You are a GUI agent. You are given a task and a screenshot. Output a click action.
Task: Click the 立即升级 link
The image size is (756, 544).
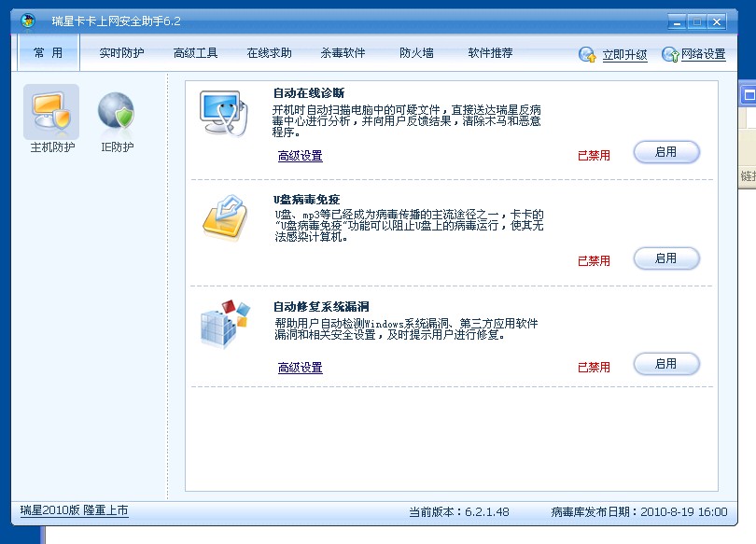[x=624, y=55]
